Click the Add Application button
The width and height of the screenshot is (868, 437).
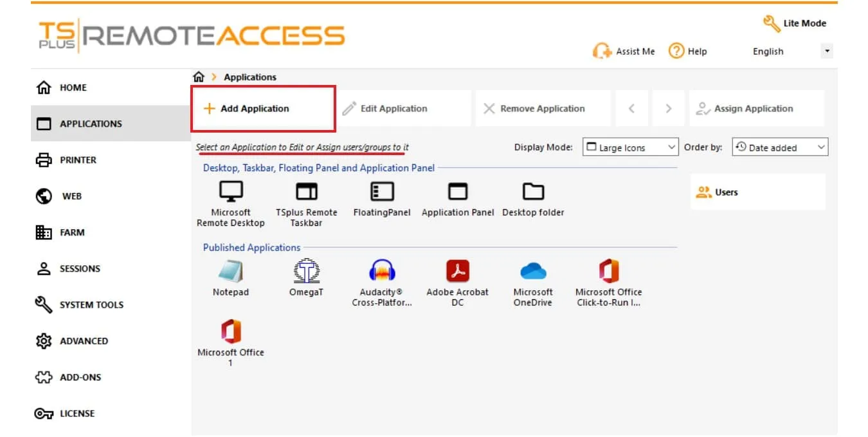click(263, 109)
